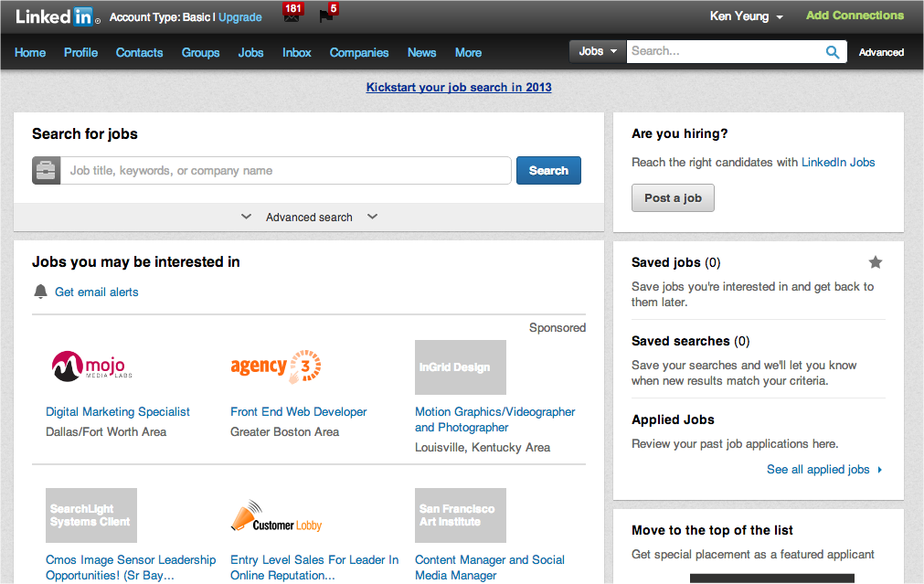Image resolution: width=924 pixels, height=584 pixels.
Task: Click the blue Search button
Action: [548, 170]
